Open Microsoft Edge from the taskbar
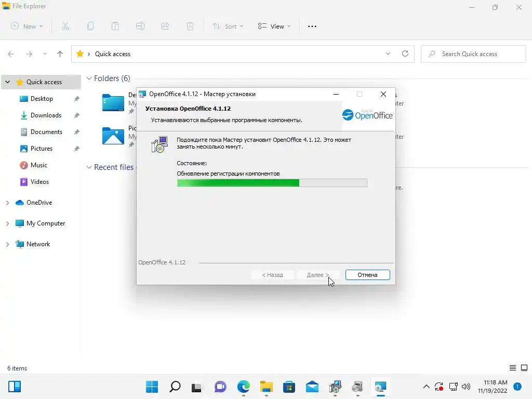This screenshot has height=399, width=532. coord(243,387)
